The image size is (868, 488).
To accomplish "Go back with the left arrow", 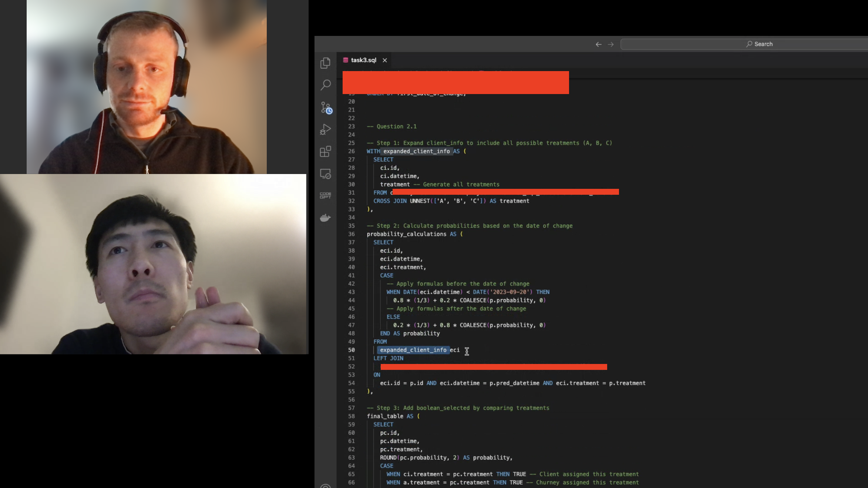I will coord(598,44).
